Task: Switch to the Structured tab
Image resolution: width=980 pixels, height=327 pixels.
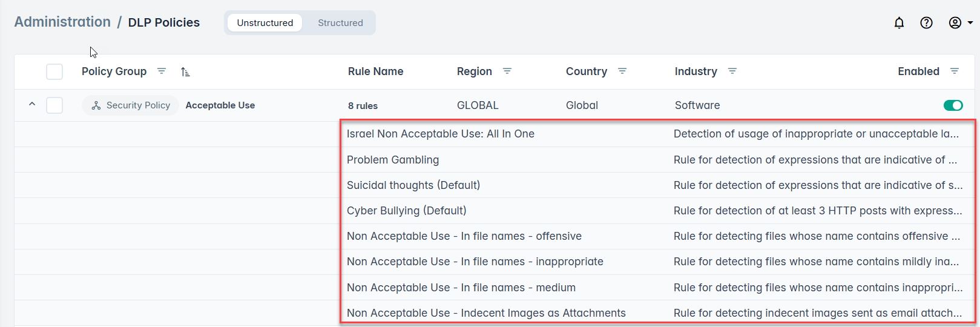Action: [340, 23]
